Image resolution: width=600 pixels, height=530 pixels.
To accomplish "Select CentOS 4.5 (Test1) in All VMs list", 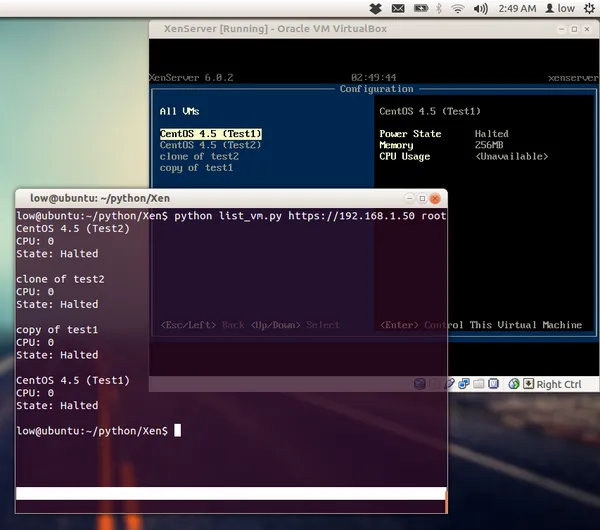I will click(210, 134).
